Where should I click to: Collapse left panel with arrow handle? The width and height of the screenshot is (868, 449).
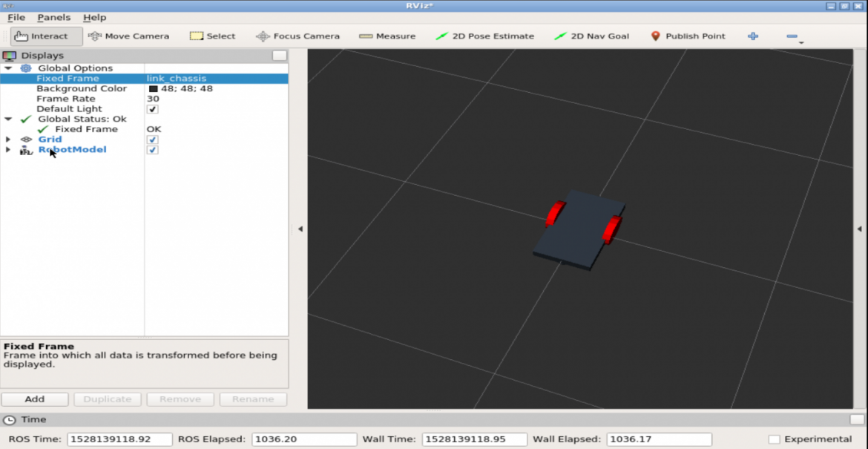300,229
